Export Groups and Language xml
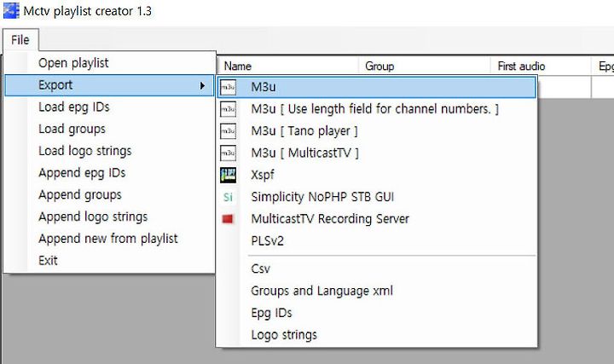This screenshot has width=614, height=364. [377, 291]
